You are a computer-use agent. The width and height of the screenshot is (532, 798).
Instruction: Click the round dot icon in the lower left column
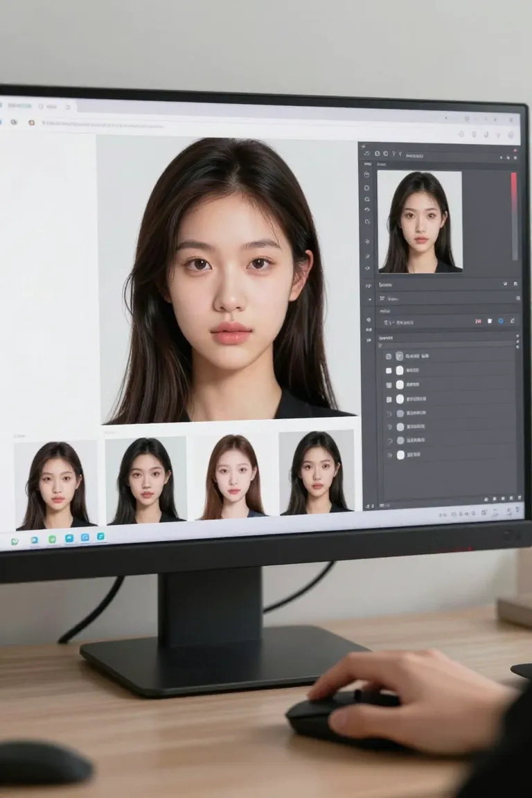pyautogui.click(x=369, y=320)
